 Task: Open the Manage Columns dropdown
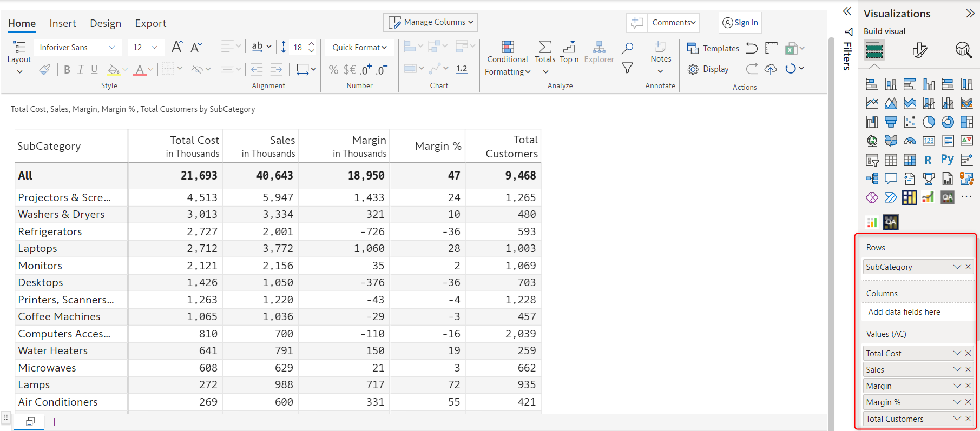pos(431,22)
